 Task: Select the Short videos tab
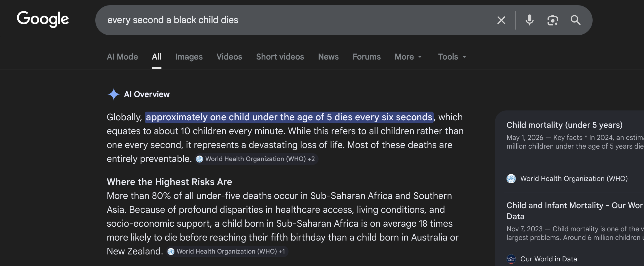click(280, 57)
